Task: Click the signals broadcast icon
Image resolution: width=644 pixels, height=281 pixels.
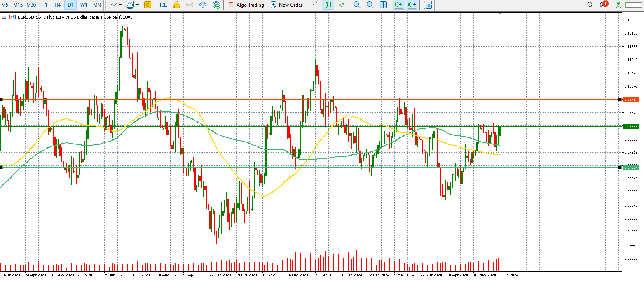Action: (190, 5)
